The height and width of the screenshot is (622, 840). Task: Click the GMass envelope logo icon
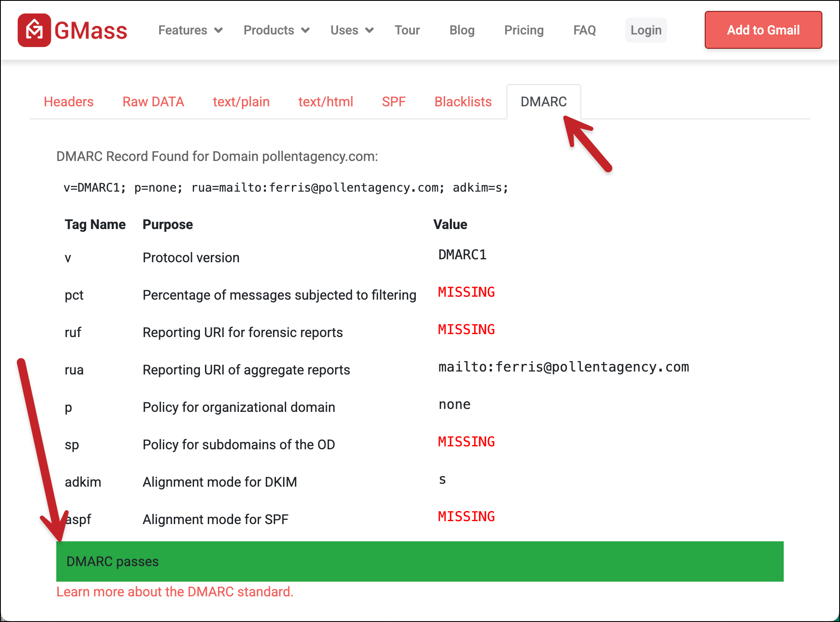[x=34, y=30]
